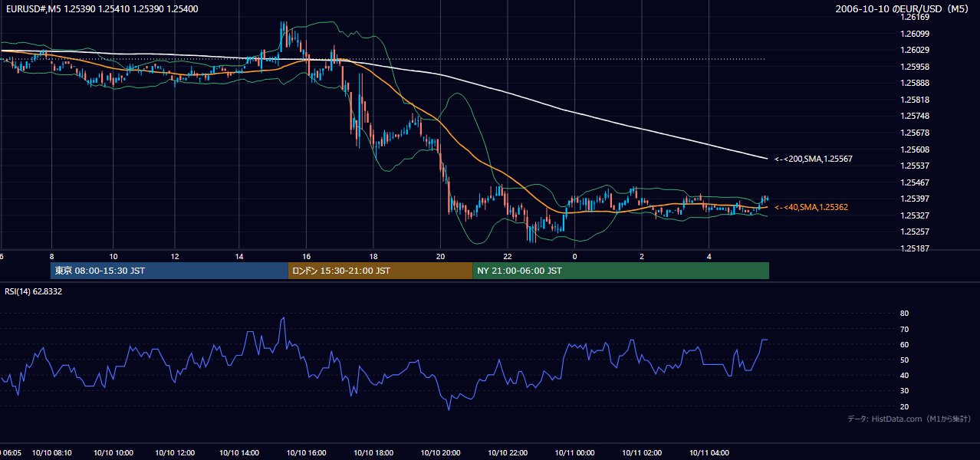Select the NY 21:00-06:00 JST session bar
980x460 pixels.
point(621,271)
